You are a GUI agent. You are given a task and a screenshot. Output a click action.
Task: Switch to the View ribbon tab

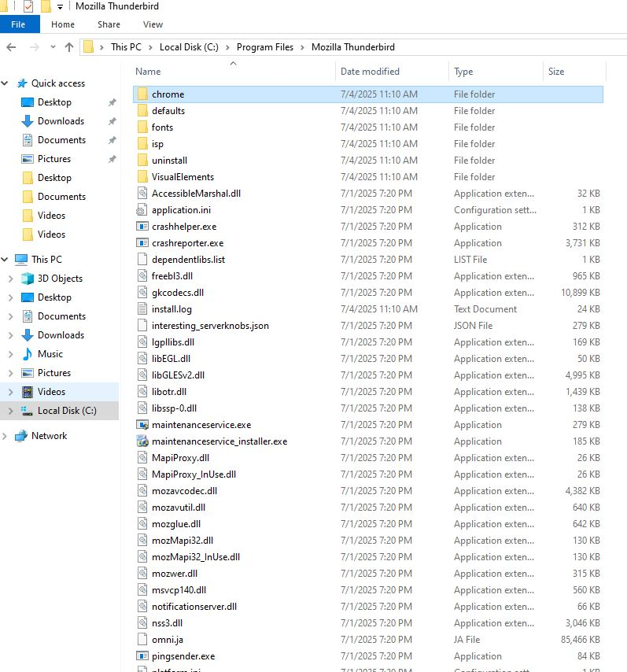[153, 24]
